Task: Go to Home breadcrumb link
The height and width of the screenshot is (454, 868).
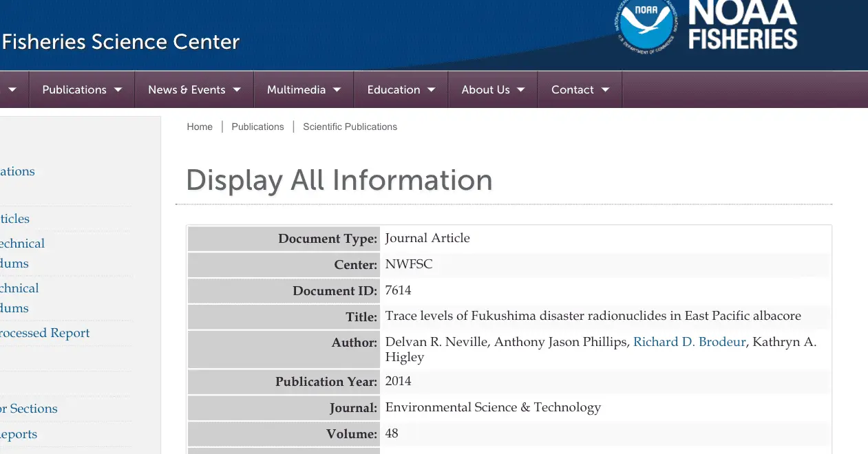Action: [200, 127]
